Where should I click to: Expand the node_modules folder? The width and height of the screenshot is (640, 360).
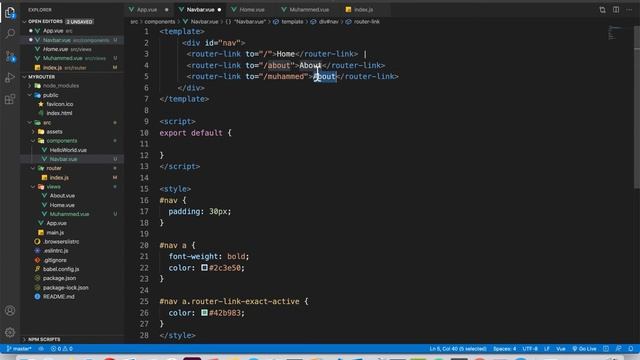pos(60,86)
